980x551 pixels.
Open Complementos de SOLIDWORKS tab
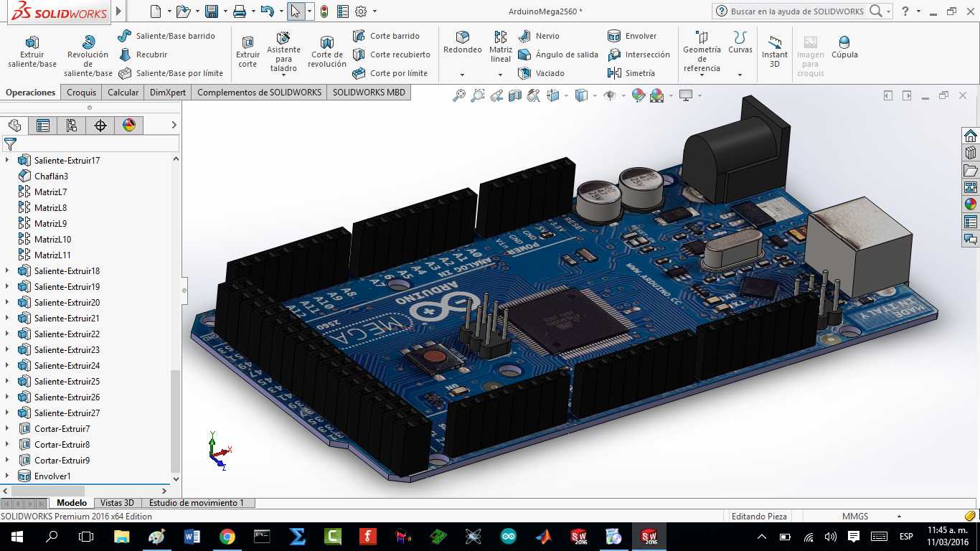[x=260, y=93]
